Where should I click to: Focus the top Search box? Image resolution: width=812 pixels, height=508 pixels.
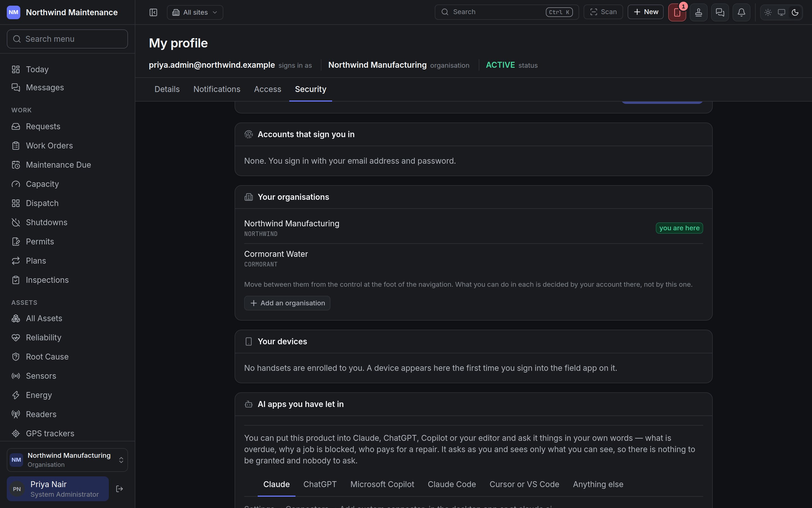coord(507,12)
